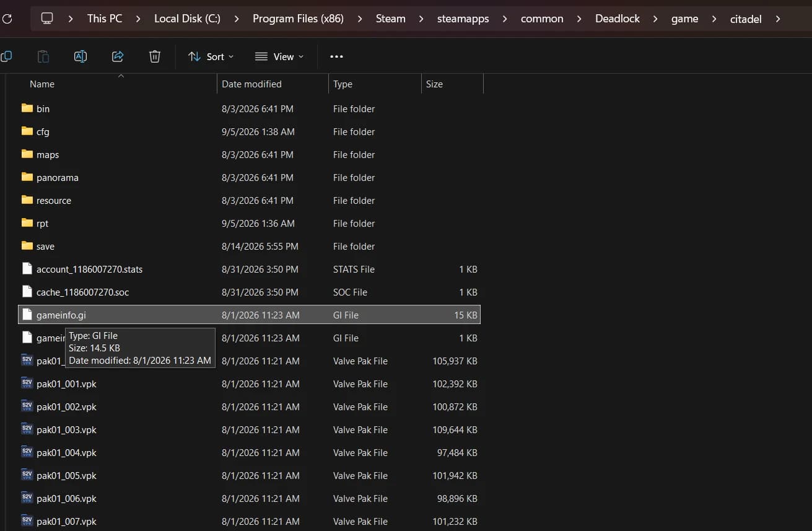Viewport: 812px width, 531px height.
Task: Click the maps folder icon
Action: click(27, 154)
